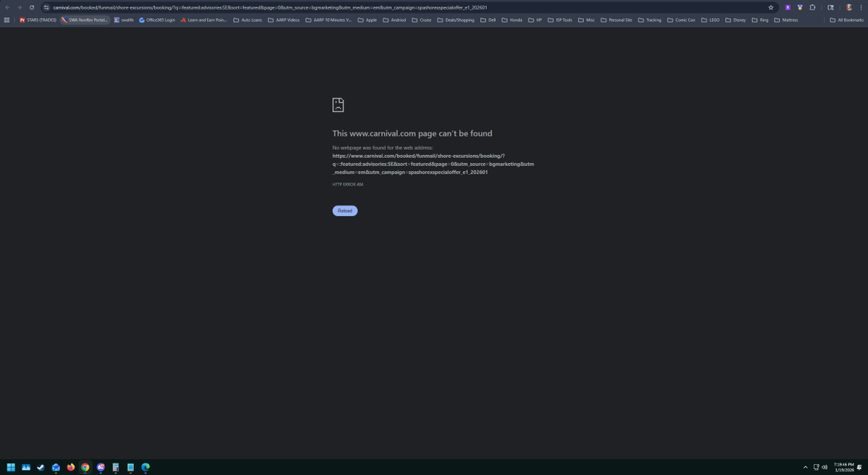Expand the Personal Site bookmark folder
The image size is (868, 475).
point(617,20)
